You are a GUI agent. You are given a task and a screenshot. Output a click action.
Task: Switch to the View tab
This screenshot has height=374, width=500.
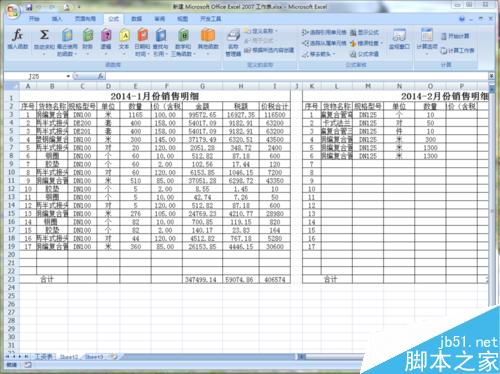tap(182, 19)
